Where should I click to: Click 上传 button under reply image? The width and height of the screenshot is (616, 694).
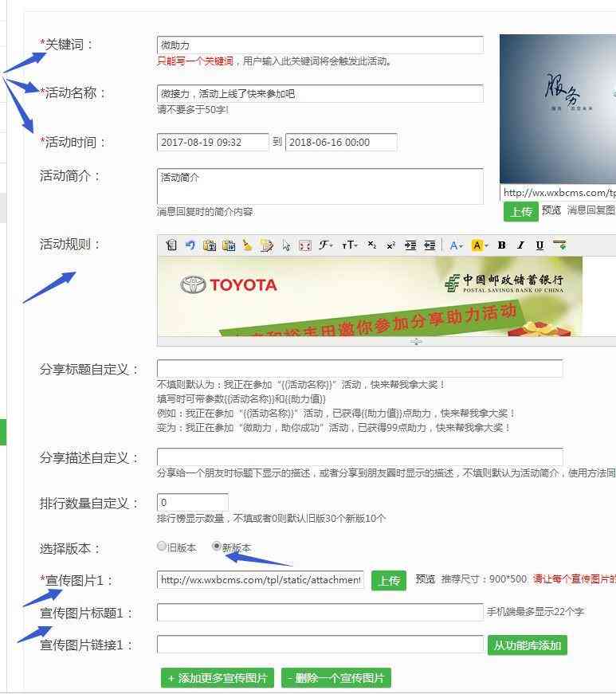pos(521,212)
